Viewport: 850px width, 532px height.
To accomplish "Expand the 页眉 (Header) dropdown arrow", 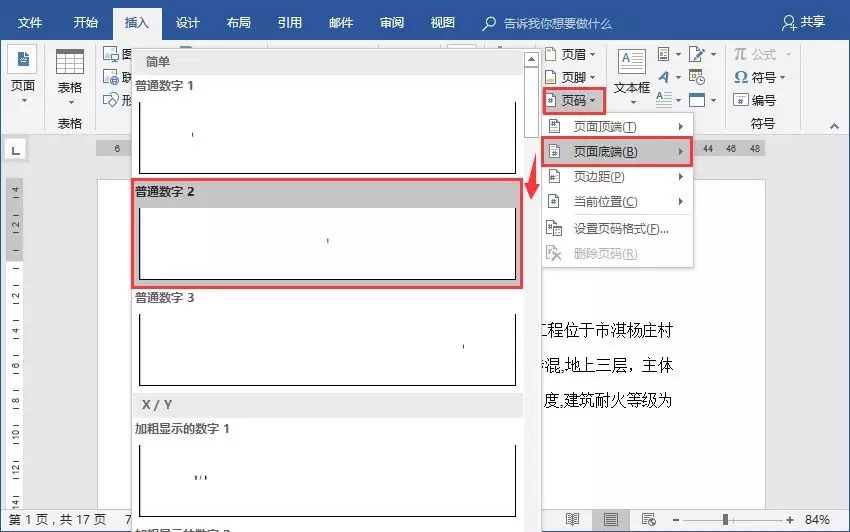I will tap(593, 55).
